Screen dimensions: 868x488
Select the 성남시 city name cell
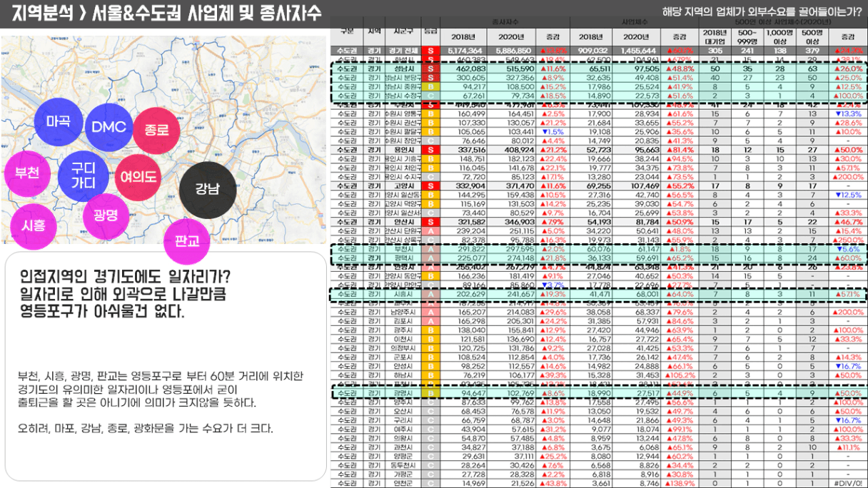tap(403, 68)
